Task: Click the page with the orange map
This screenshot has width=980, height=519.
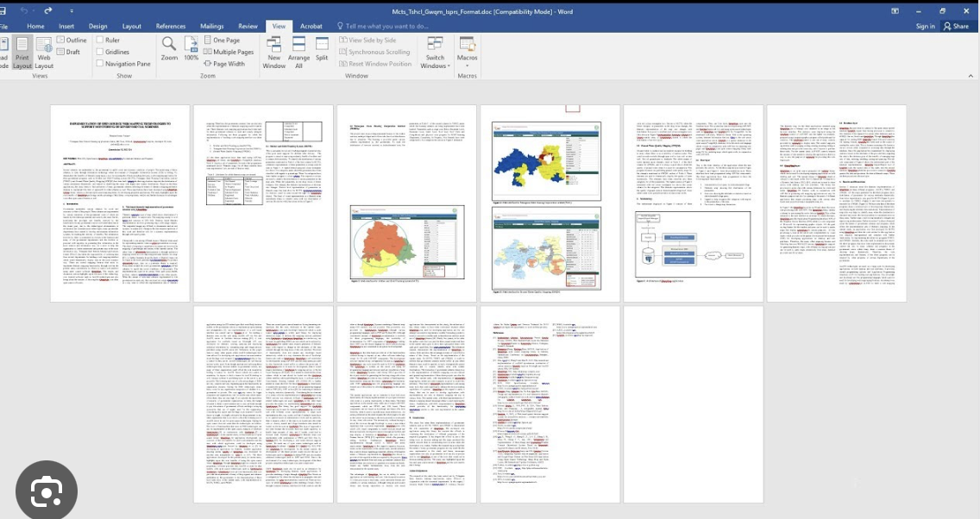Action: [406, 203]
